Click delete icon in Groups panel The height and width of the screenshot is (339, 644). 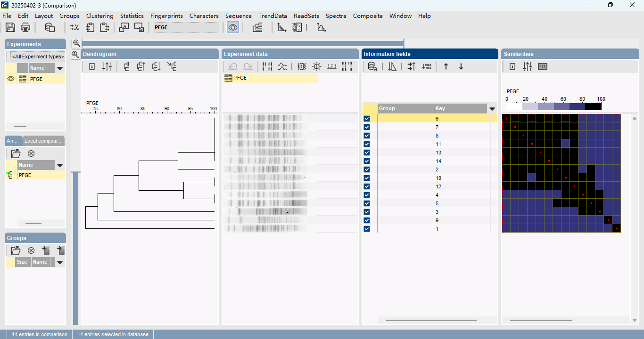[x=31, y=250]
